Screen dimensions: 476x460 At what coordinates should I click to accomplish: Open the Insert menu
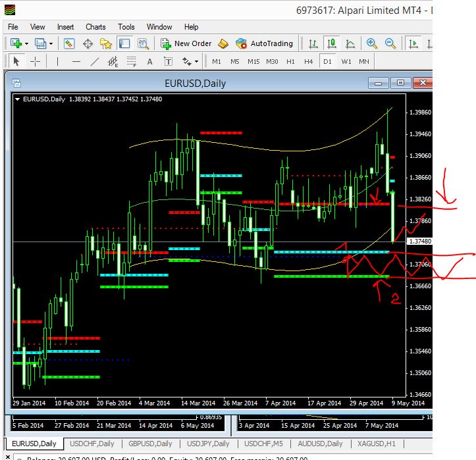click(65, 27)
